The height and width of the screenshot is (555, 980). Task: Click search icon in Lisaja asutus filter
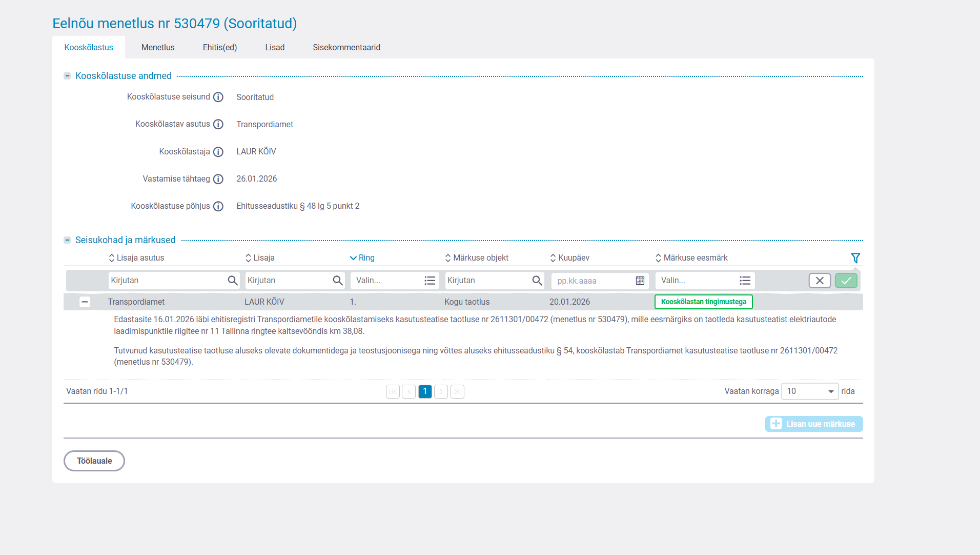(233, 281)
